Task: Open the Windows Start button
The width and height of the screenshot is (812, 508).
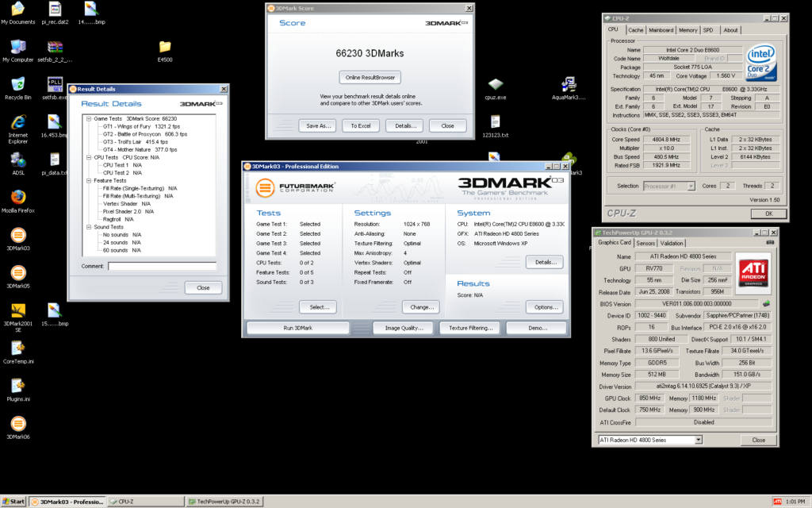Action: point(14,502)
